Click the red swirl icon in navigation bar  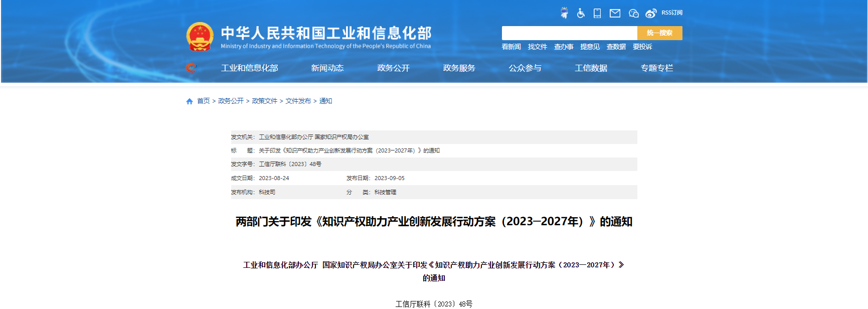pos(191,68)
